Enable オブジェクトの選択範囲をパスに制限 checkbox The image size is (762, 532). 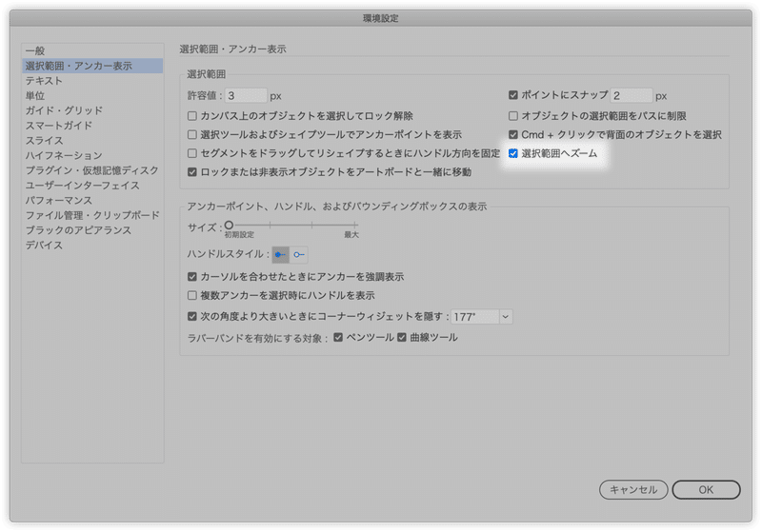click(x=513, y=116)
